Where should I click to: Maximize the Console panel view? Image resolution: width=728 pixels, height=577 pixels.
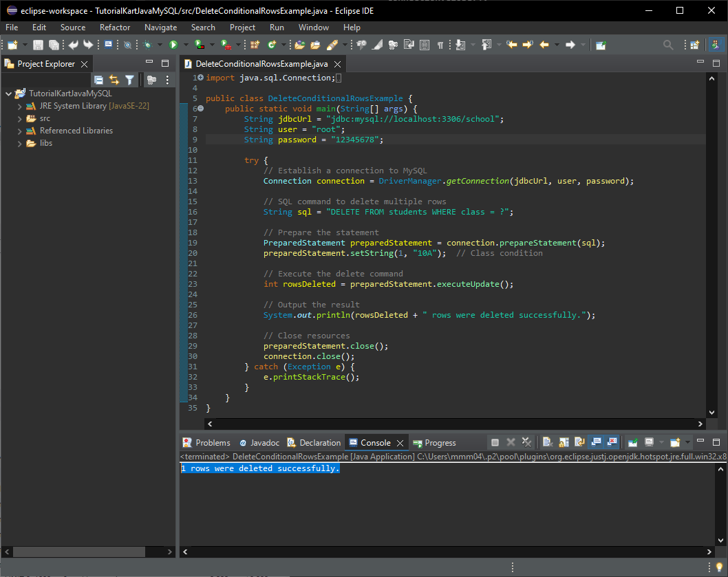716,442
